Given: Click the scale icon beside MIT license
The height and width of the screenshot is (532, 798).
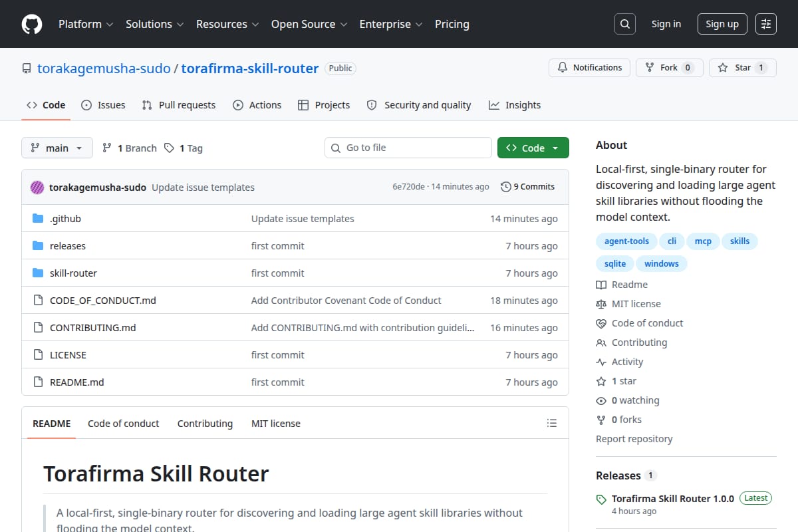Looking at the screenshot, I should click(x=601, y=304).
